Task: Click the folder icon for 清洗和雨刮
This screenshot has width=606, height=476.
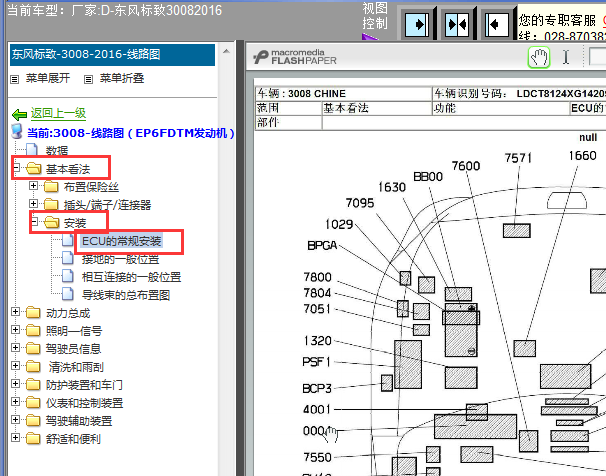Action: tap(33, 366)
